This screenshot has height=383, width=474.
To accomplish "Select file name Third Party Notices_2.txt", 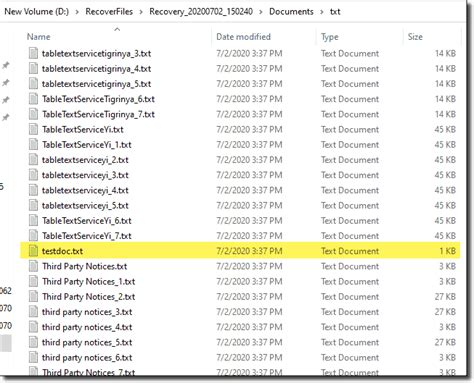I will click(x=88, y=297).
